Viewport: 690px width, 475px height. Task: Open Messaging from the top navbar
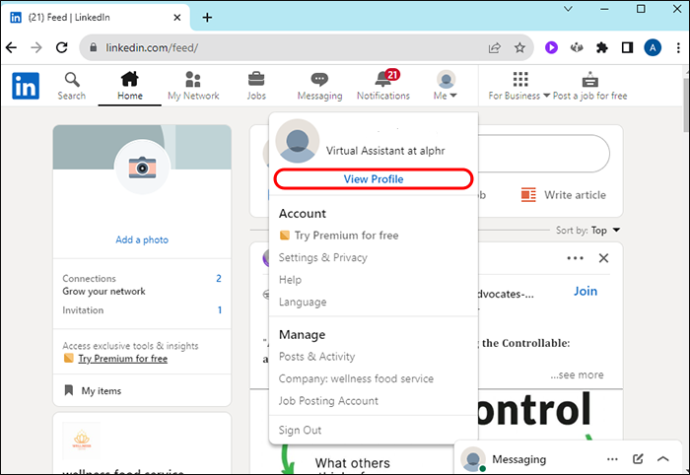319,86
